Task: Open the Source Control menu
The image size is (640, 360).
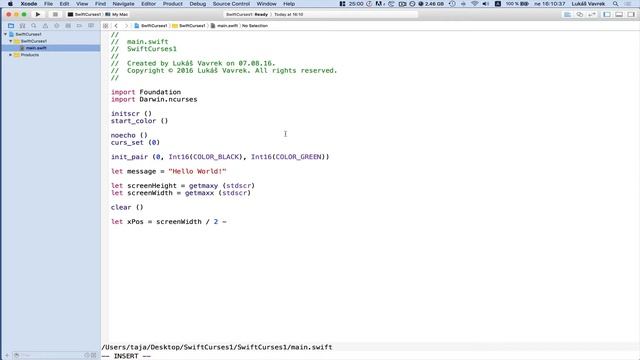Action: pos(231,4)
